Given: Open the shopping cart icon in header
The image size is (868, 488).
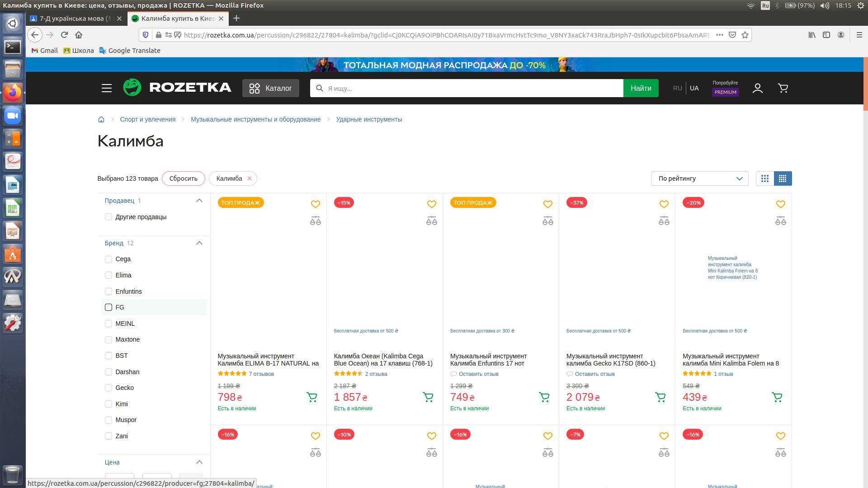Looking at the screenshot, I should (783, 88).
